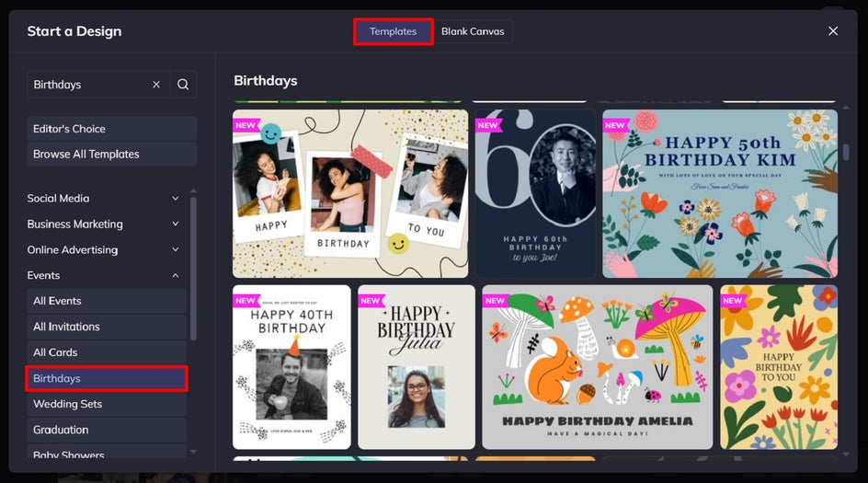Screen dimensions: 868x483
Task: Select Wedding Sets subcategory
Action: click(x=107, y=404)
